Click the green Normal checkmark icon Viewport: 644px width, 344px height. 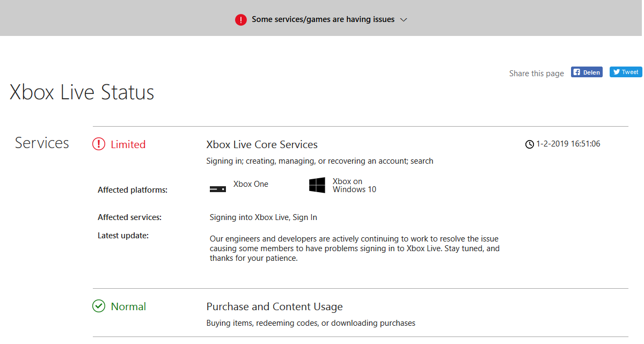[x=99, y=306]
